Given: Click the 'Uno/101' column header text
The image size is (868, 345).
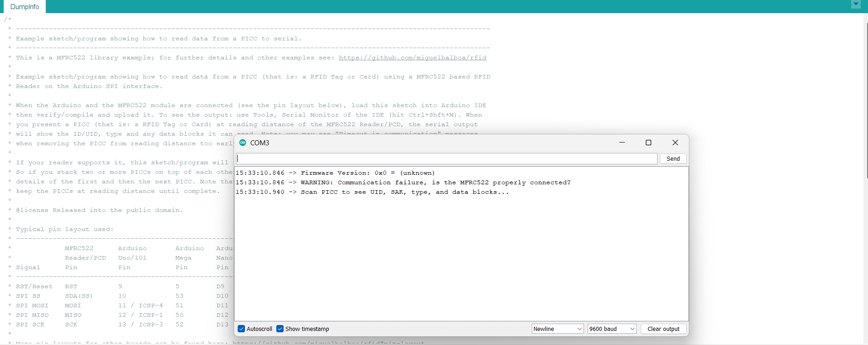Looking at the screenshot, I should click(132, 258).
